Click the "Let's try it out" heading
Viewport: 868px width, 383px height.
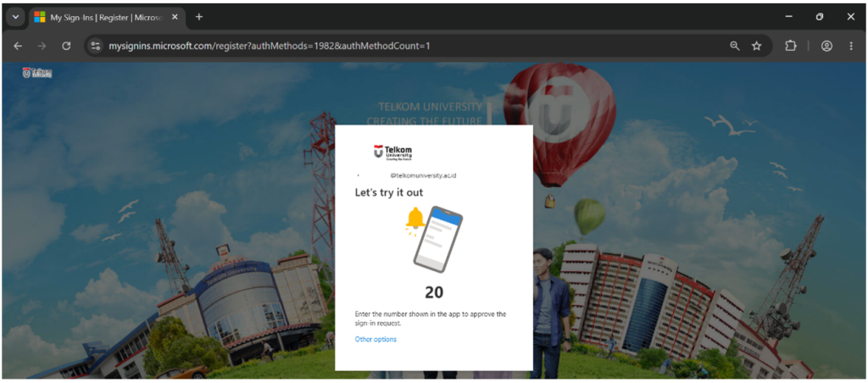coord(388,193)
